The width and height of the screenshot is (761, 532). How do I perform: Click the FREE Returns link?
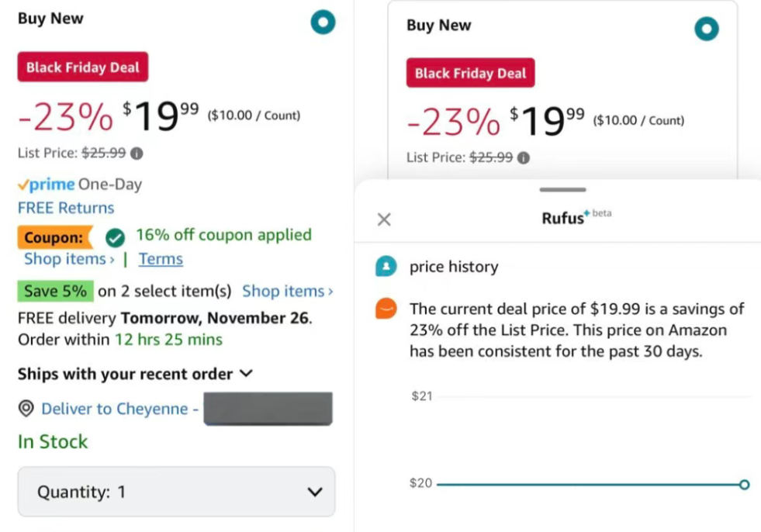point(66,208)
